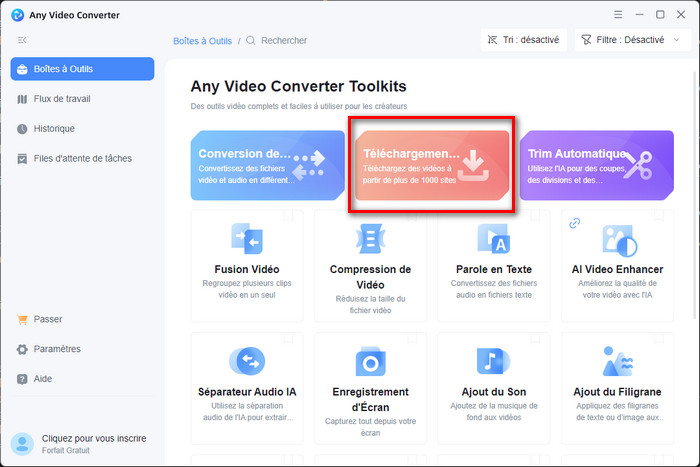Image resolution: width=700 pixels, height=467 pixels.
Task: Click the Séparateur Audio IA icon
Action: pyautogui.click(x=247, y=361)
